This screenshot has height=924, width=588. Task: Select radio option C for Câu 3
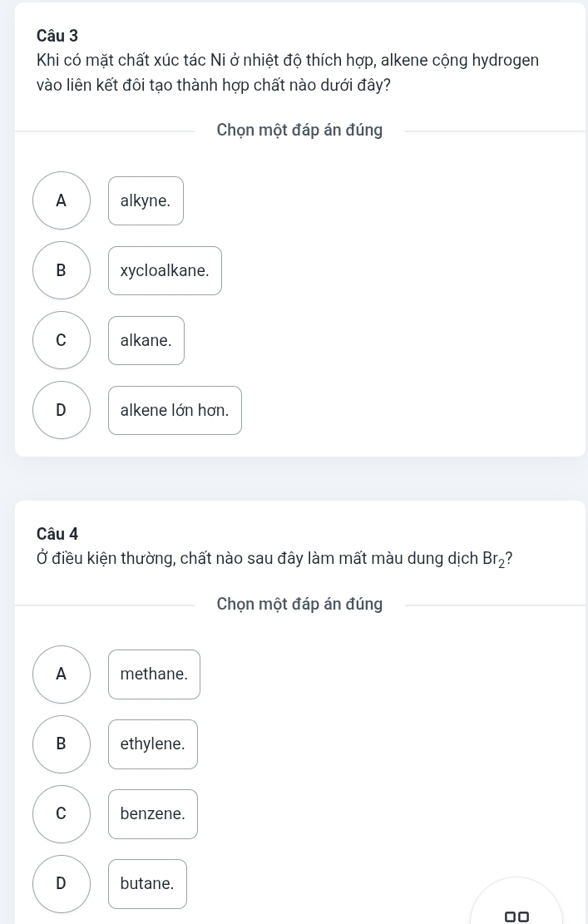coord(62,340)
